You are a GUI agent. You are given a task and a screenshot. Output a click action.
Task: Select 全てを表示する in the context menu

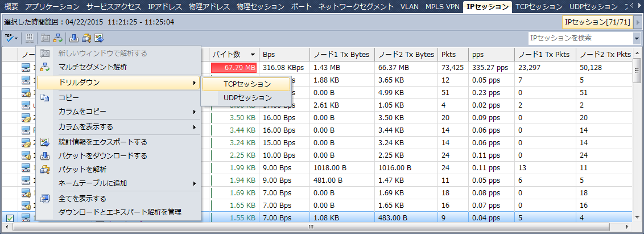(82, 198)
